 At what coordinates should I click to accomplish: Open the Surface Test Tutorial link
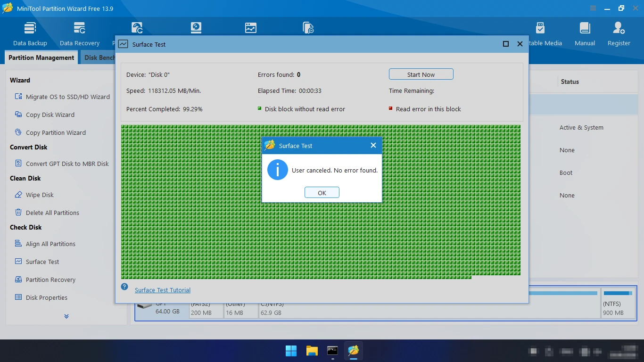(x=163, y=290)
